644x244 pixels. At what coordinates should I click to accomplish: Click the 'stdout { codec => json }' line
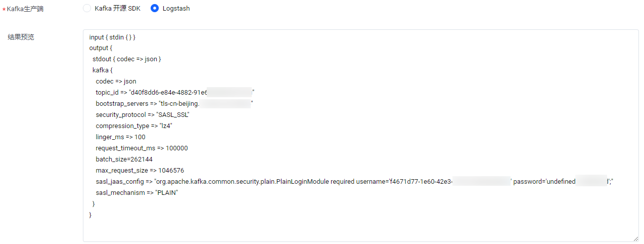[x=126, y=59]
